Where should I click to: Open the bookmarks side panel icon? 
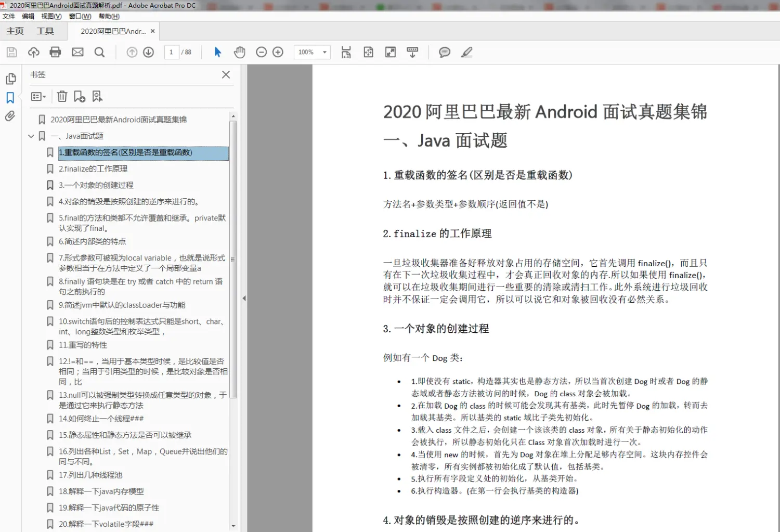[x=10, y=98]
